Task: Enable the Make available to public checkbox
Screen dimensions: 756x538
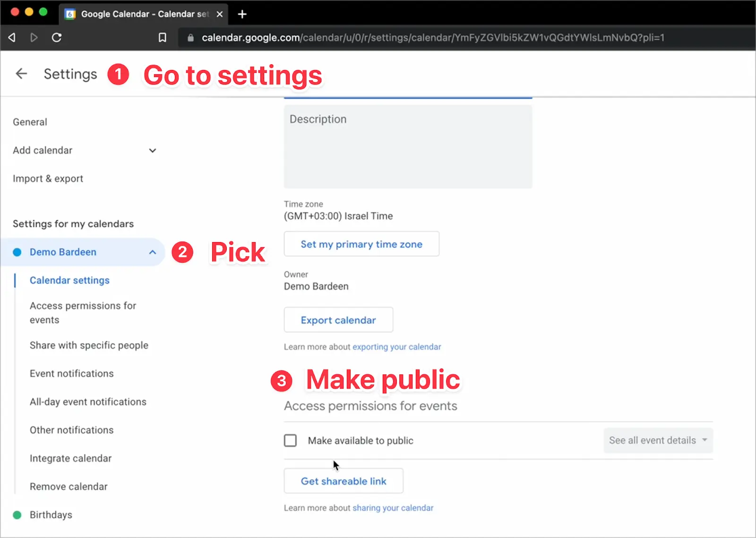Action: [x=290, y=440]
